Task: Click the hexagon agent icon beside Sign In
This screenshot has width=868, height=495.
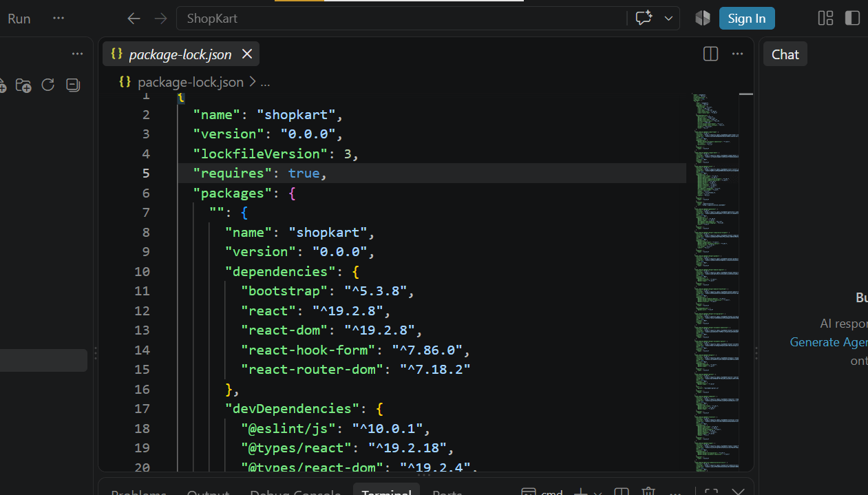Action: coord(702,19)
